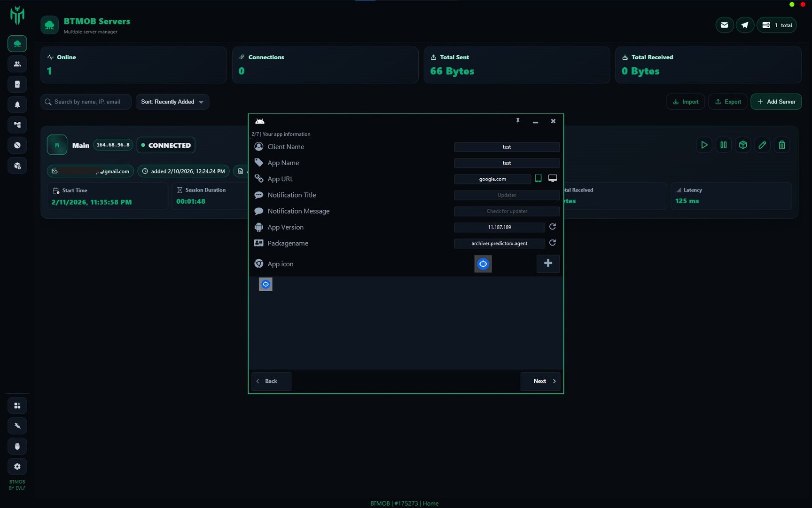This screenshot has height=508, width=812.
Task: Select the blue app icon thumbnail in list
Action: (x=265, y=284)
